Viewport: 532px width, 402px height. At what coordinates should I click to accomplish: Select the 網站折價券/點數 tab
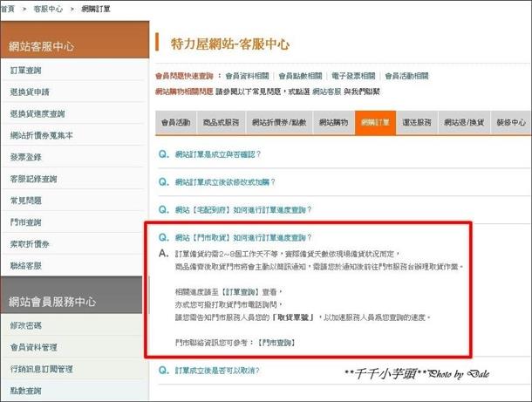point(279,122)
